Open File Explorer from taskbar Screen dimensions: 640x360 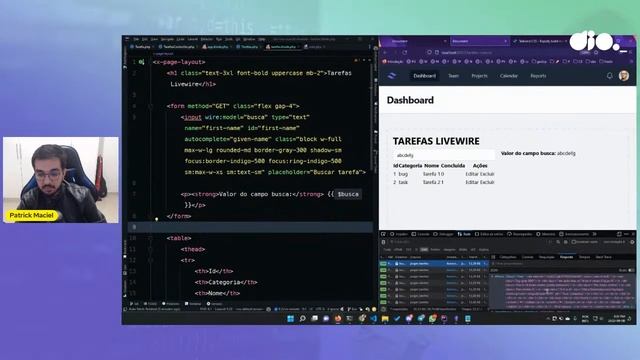(x=385, y=319)
